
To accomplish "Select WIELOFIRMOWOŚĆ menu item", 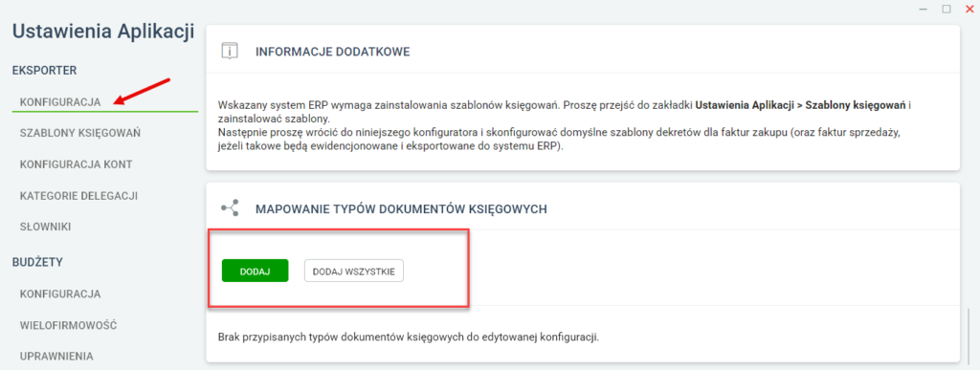I will point(69,325).
